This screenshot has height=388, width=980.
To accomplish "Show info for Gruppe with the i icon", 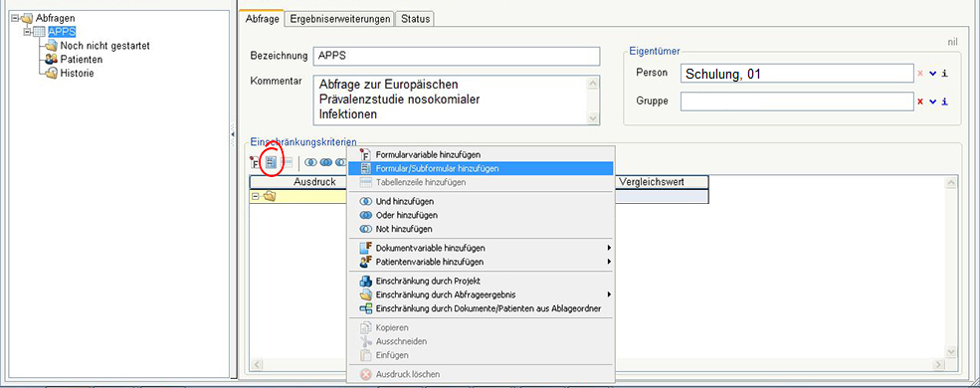I will [945, 101].
